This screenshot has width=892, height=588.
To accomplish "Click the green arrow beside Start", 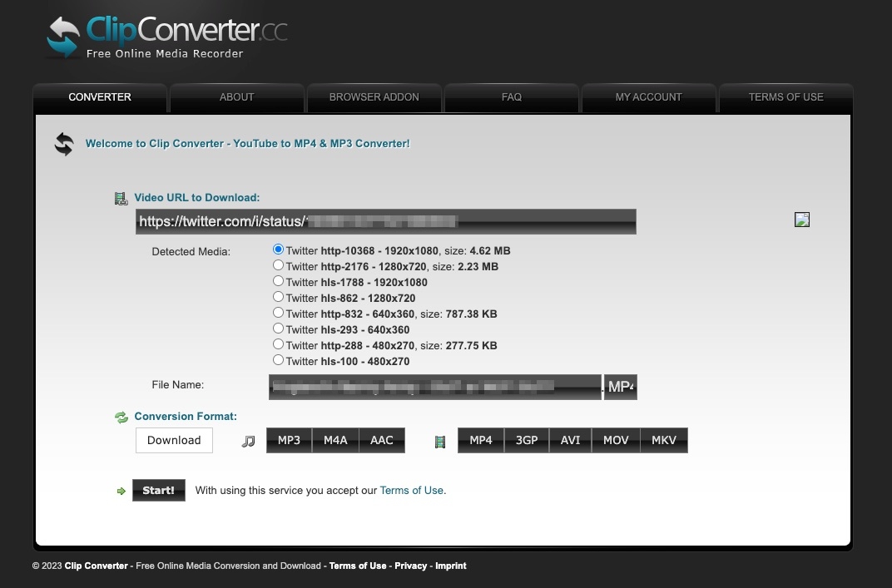I will 121,491.
